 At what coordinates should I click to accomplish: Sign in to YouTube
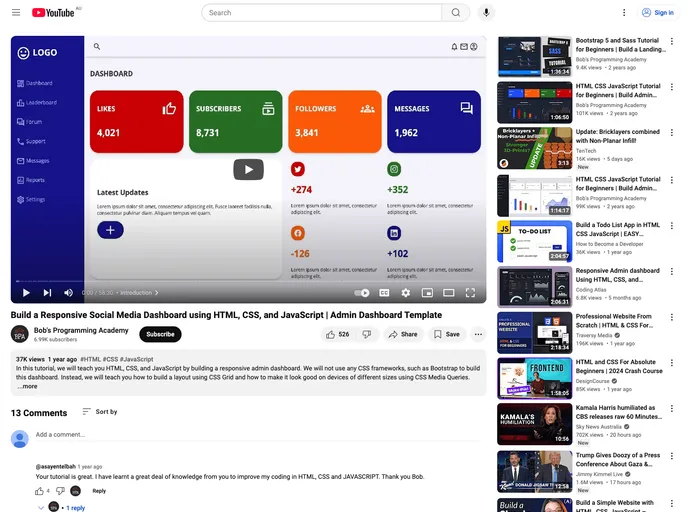tap(658, 13)
